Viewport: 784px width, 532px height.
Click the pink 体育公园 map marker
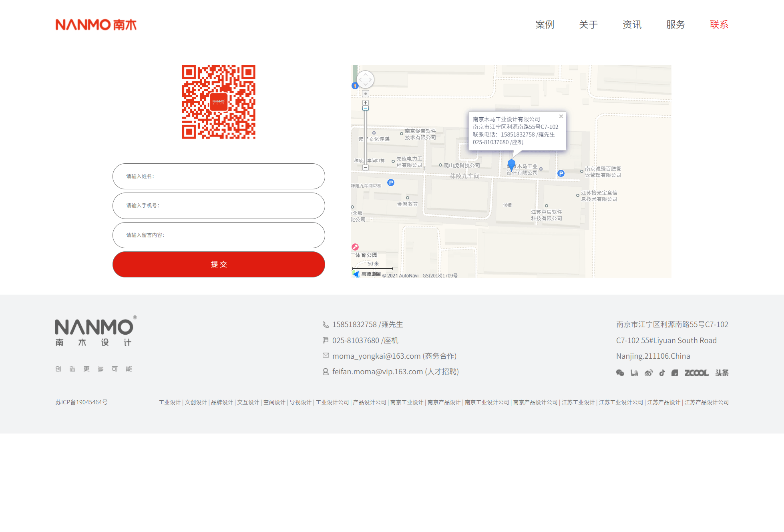pos(355,247)
